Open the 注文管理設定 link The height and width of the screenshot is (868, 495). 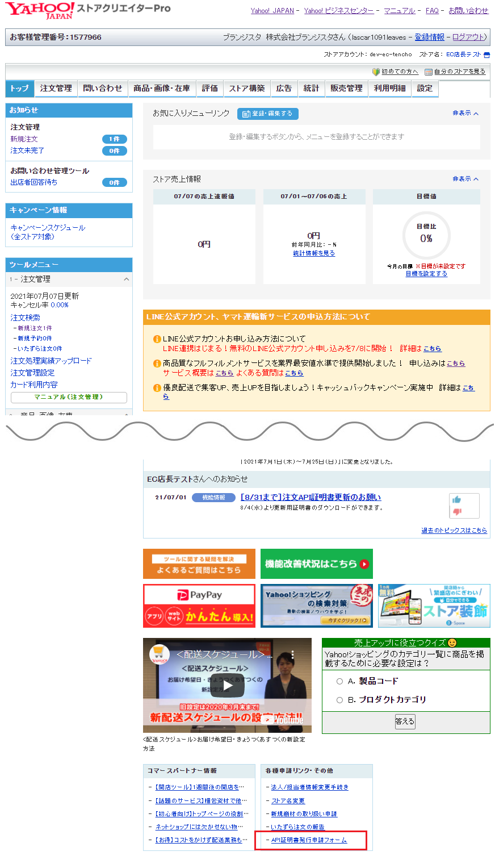point(32,373)
